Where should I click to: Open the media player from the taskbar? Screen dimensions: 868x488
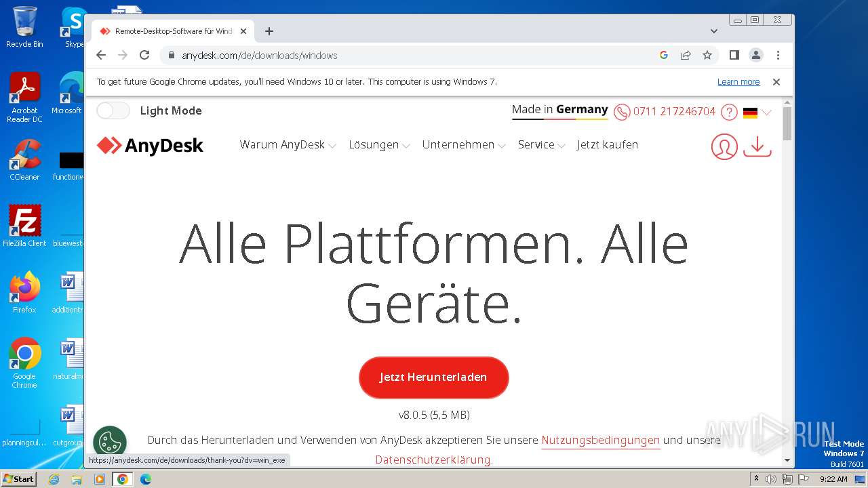pos(100,479)
